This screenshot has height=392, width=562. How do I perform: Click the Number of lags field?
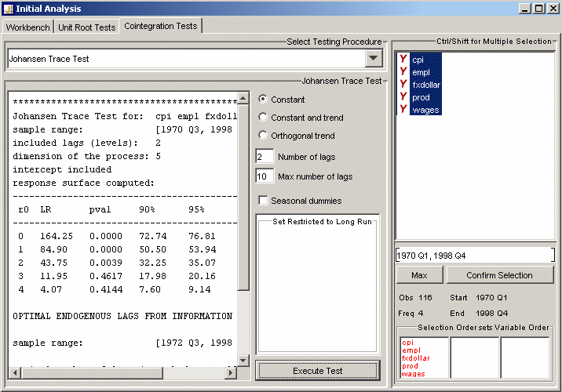point(265,157)
